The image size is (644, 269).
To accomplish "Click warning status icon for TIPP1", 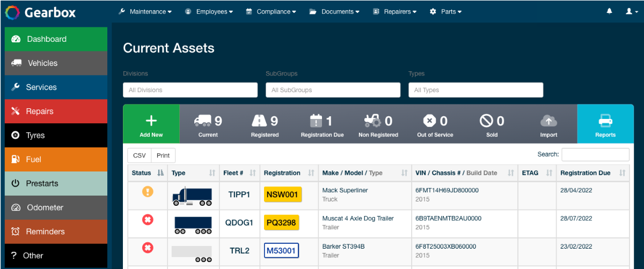I will [148, 192].
